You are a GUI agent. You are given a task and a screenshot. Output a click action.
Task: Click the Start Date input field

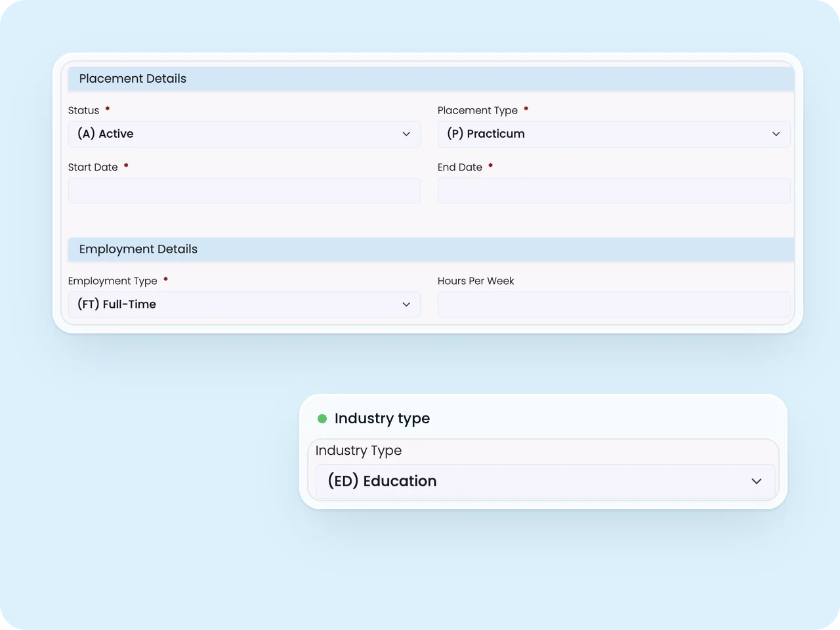pos(244,191)
